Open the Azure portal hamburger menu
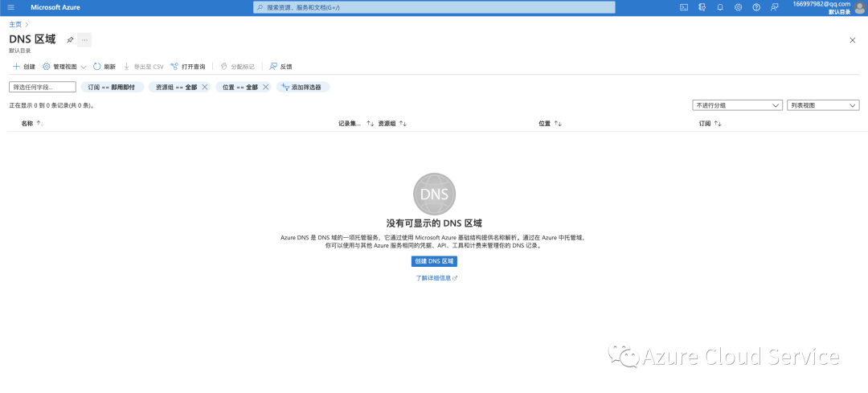The width and height of the screenshot is (868, 393). coord(10,7)
